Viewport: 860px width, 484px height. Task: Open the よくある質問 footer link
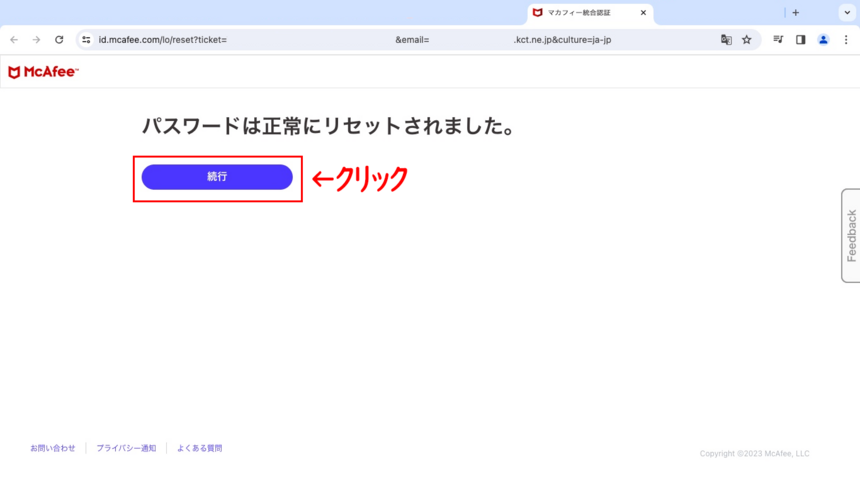point(199,448)
